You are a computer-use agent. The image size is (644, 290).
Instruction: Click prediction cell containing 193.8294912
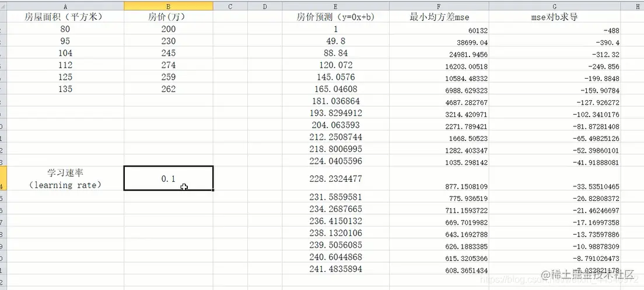pyautogui.click(x=335, y=112)
